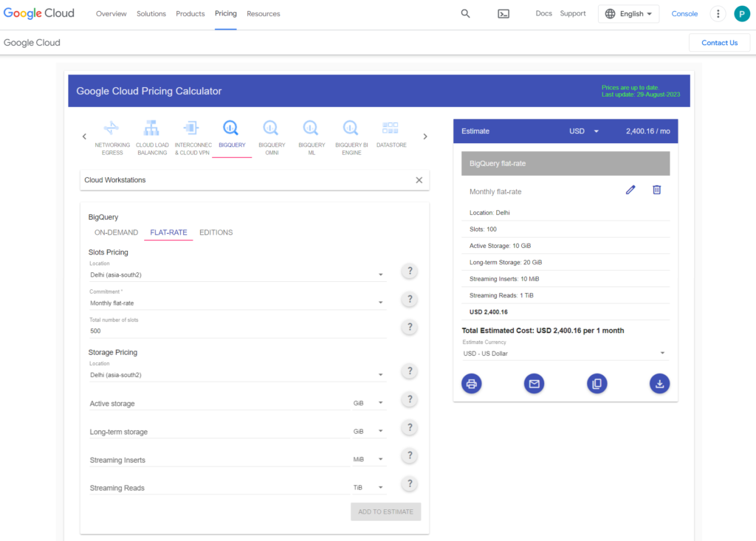756x541 pixels.
Task: Open the English language selector
Action: [x=629, y=14]
